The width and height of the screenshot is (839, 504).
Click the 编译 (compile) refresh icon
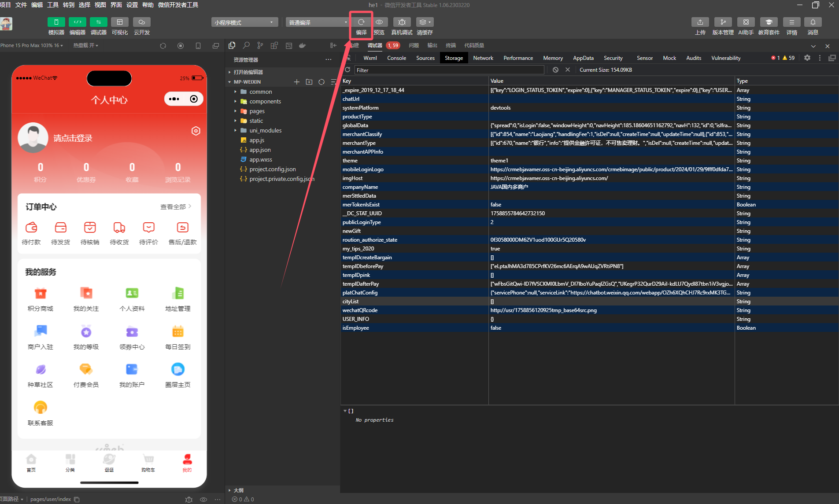(x=361, y=22)
